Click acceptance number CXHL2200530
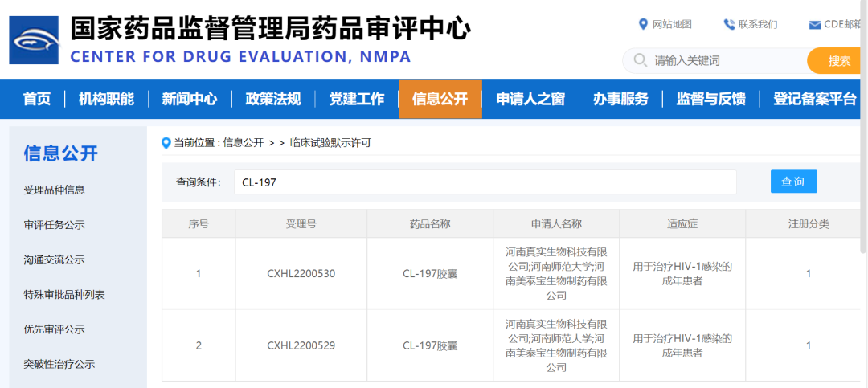Viewport: 868px width, 388px height. pyautogui.click(x=301, y=274)
